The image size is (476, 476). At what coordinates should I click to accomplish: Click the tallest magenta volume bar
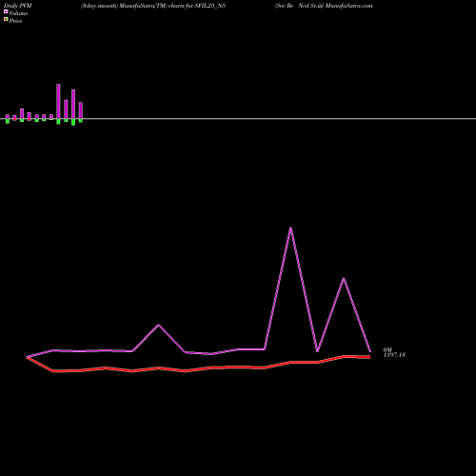(x=58, y=102)
